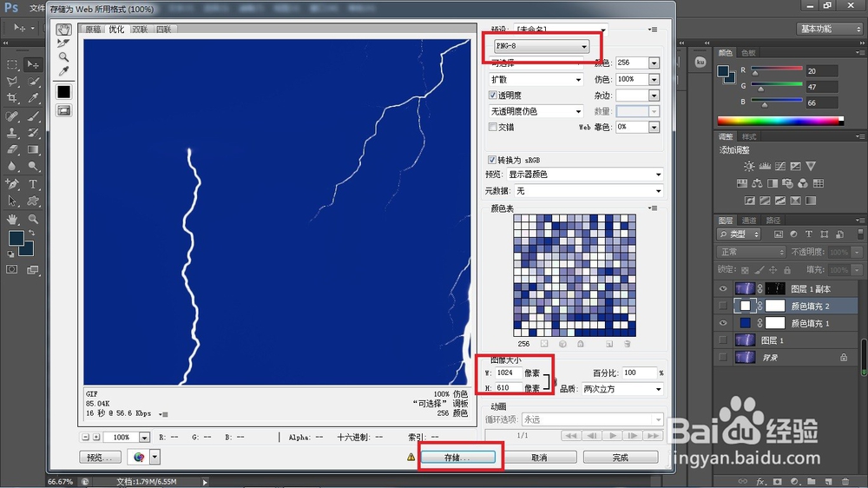Screen dimensions: 868x488
Task: Click the Quick Mask mode icon
Action: tap(12, 270)
